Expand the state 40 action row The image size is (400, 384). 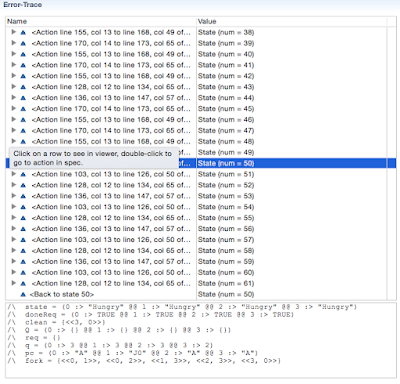(x=14, y=54)
